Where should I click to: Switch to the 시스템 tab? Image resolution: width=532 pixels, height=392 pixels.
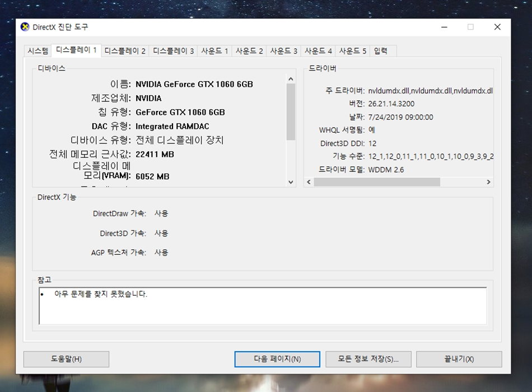pos(38,51)
